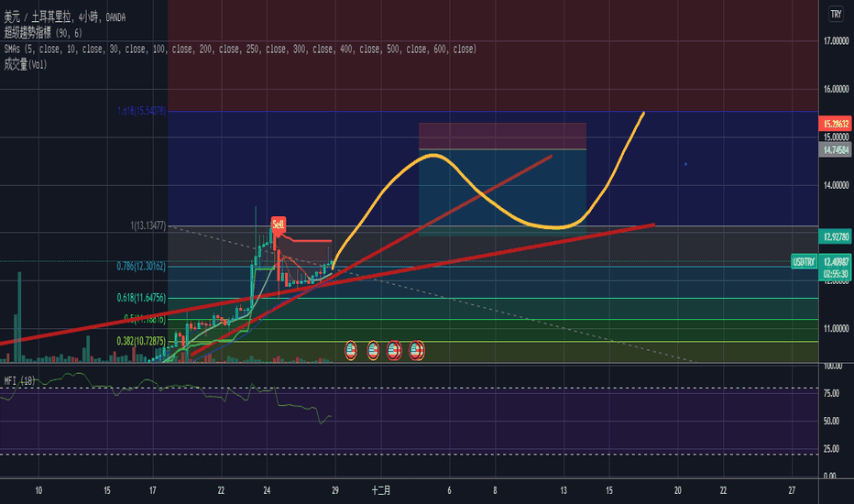Click the red 15.28632 price tag
The image size is (854, 504).
pos(836,124)
